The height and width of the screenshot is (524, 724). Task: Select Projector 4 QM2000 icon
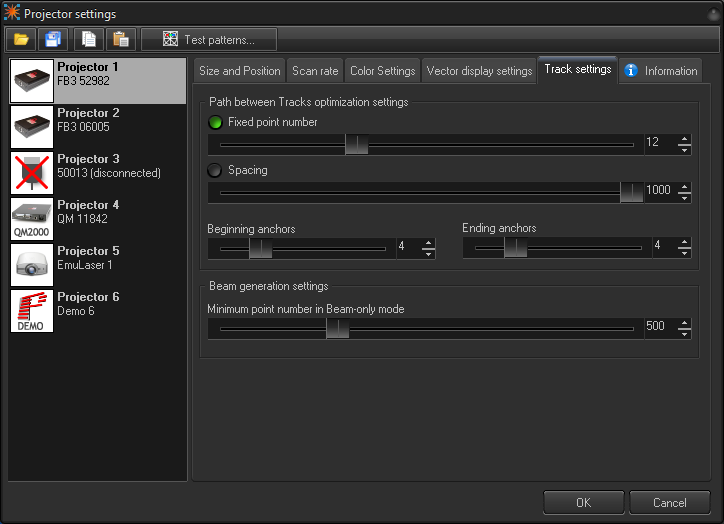click(x=31, y=219)
